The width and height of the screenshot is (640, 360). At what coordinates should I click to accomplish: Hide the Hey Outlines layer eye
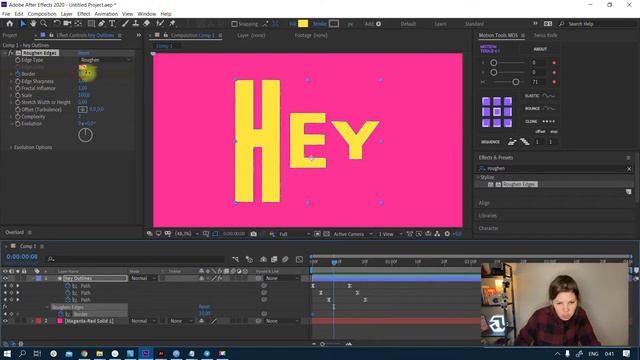(5, 278)
